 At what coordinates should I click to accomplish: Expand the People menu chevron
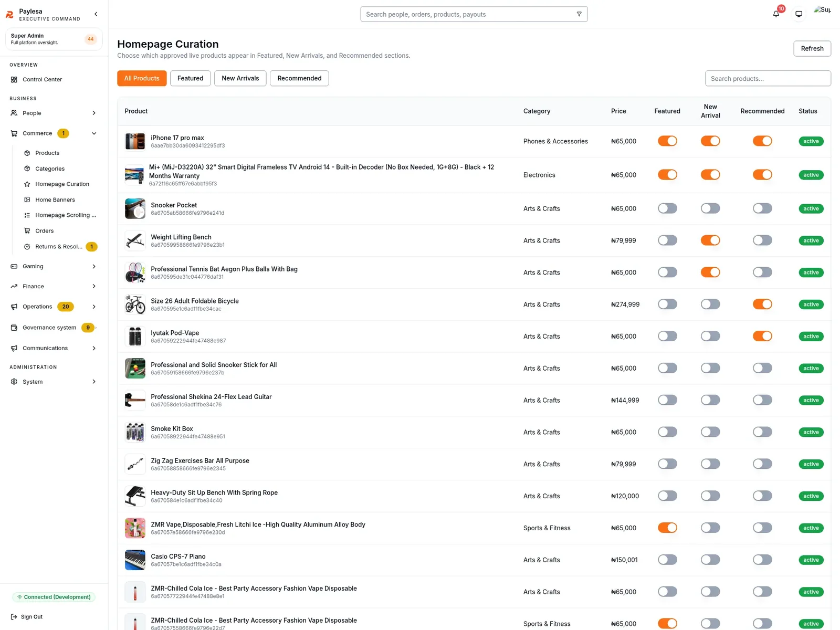[94, 113]
